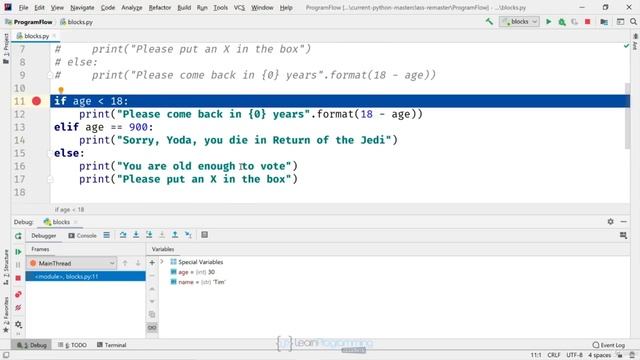The image size is (640, 360).
Task: Step into in the debugger toolbar
Action: (x=136, y=235)
